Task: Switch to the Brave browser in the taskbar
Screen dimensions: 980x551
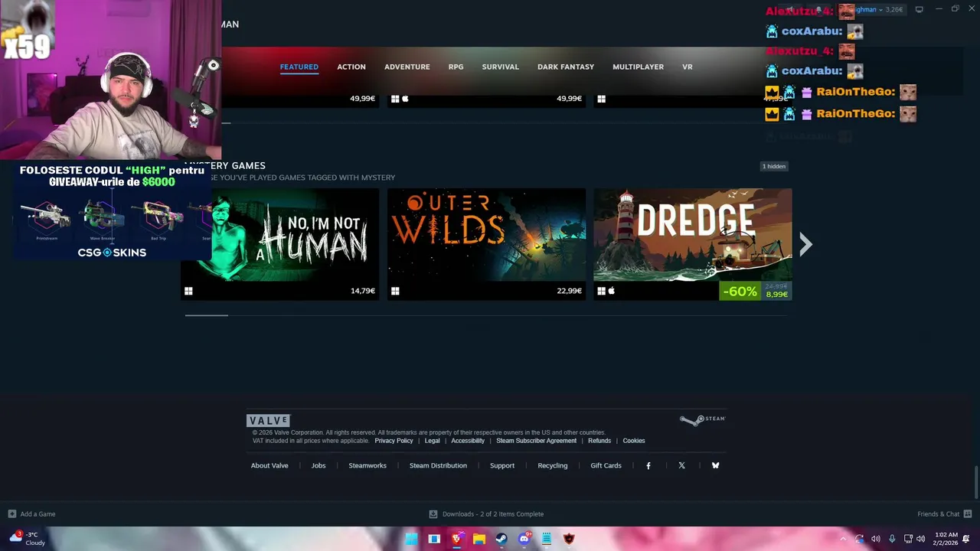Action: (x=456, y=539)
